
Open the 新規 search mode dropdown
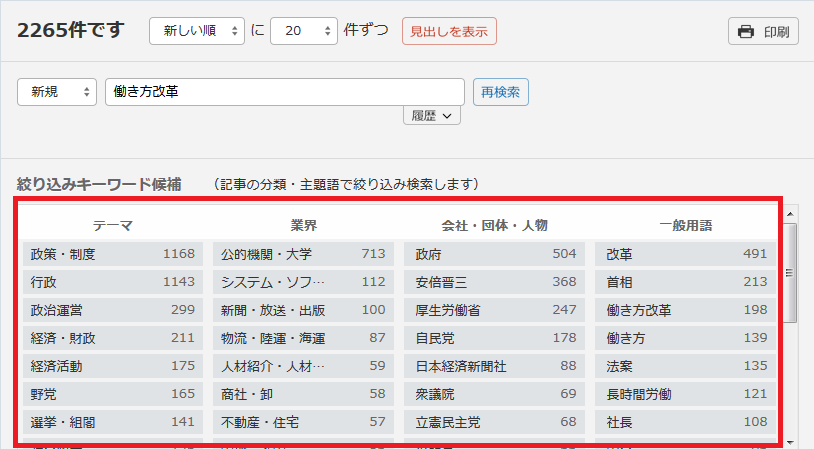coord(57,91)
